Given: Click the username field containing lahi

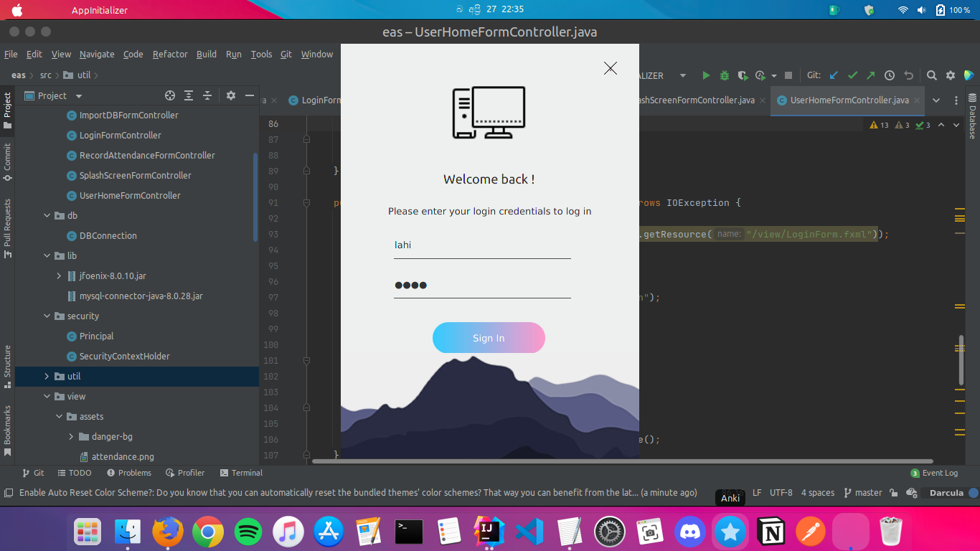Looking at the screenshot, I should [482, 245].
